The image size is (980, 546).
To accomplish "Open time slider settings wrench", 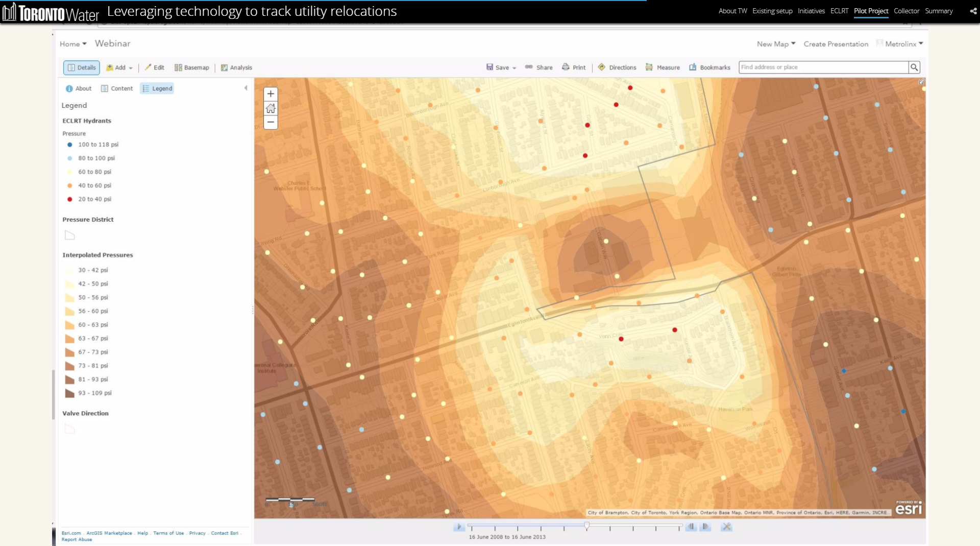I will pos(726,527).
